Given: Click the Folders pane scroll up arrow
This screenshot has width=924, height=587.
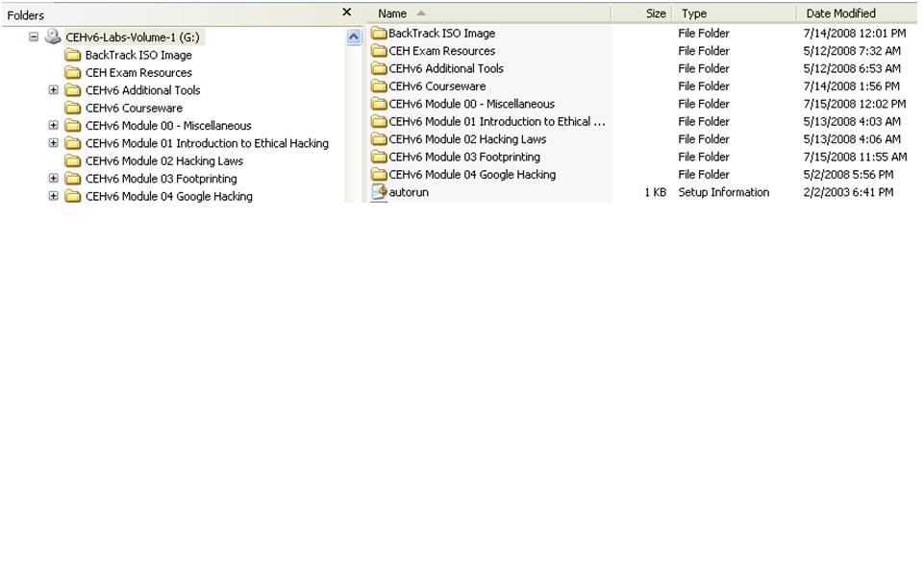Looking at the screenshot, I should pos(354,37).
